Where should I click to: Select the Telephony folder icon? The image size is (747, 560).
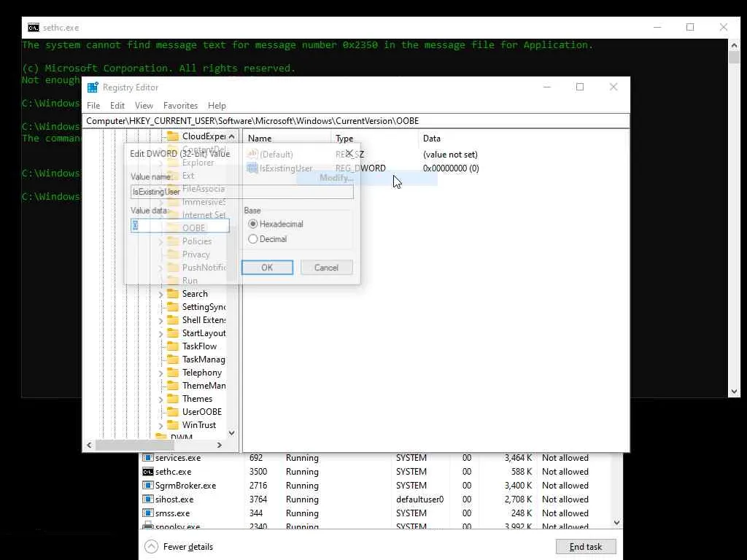(x=172, y=373)
